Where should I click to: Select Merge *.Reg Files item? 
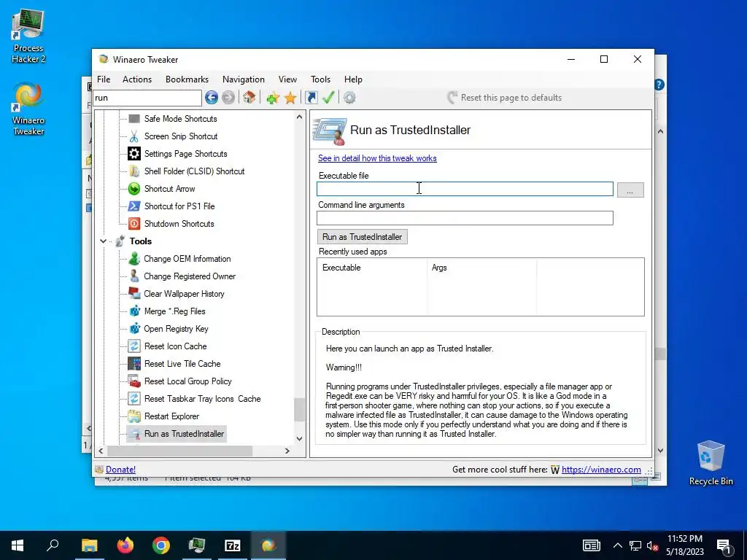coord(174,311)
